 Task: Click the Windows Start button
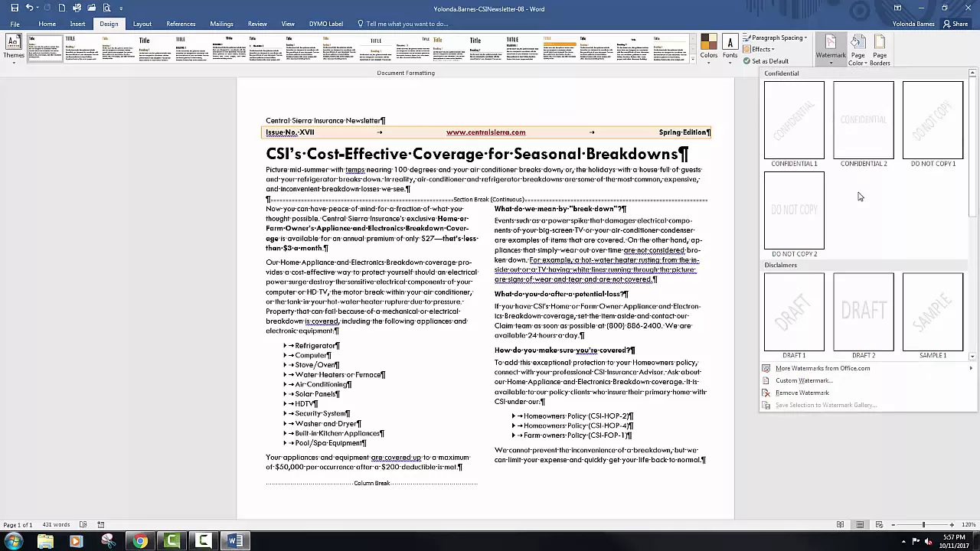tap(13, 541)
